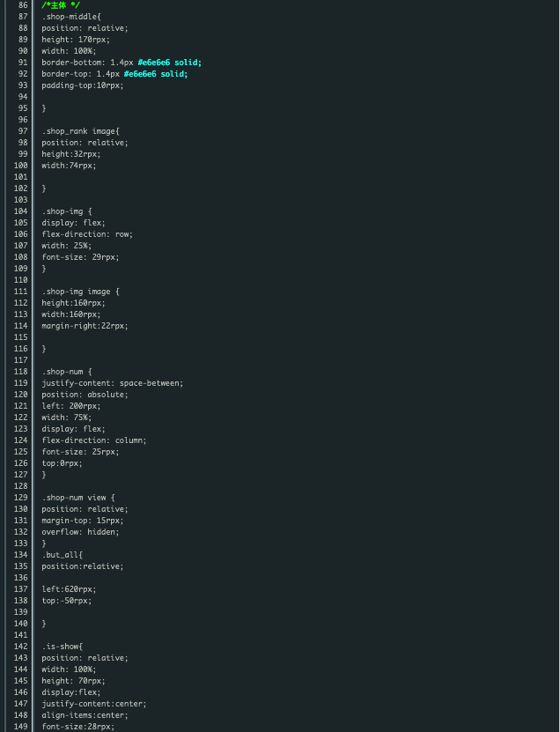This screenshot has height=732, width=560.
Task: Click the .shop_rank image selector
Action: coord(80,131)
